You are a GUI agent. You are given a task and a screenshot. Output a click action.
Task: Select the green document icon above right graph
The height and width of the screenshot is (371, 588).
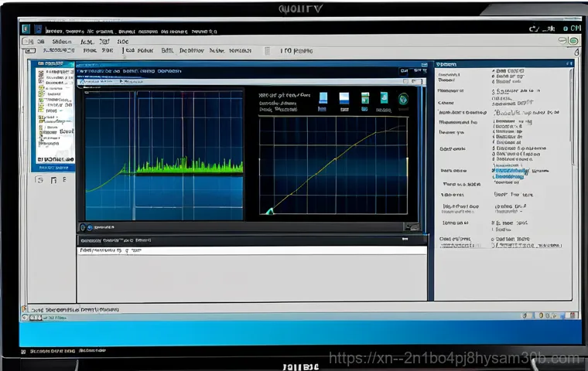pos(364,98)
